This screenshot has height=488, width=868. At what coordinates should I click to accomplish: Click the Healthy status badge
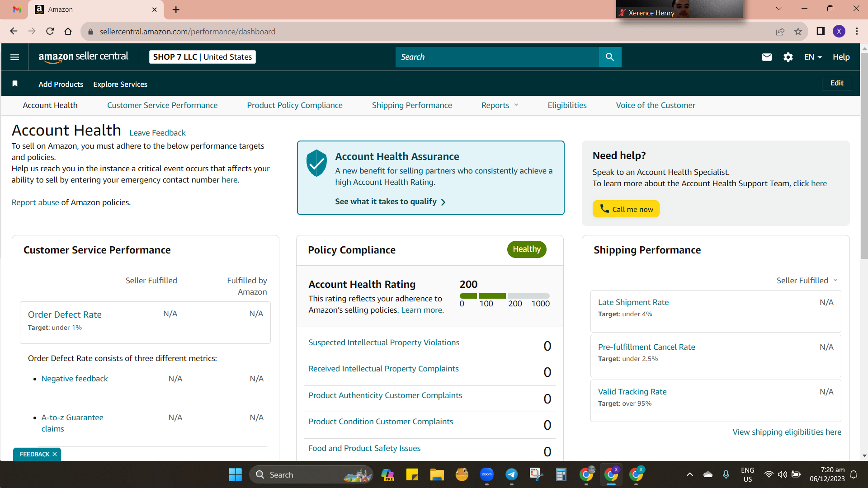527,249
